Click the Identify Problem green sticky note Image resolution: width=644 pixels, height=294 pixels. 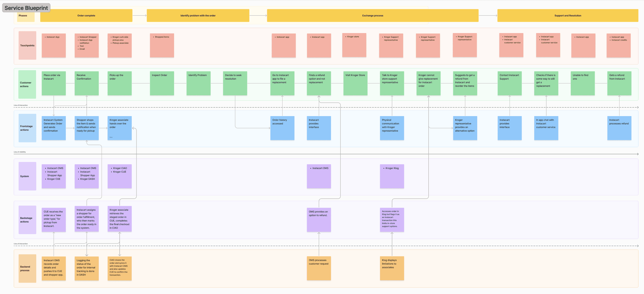pos(198,83)
